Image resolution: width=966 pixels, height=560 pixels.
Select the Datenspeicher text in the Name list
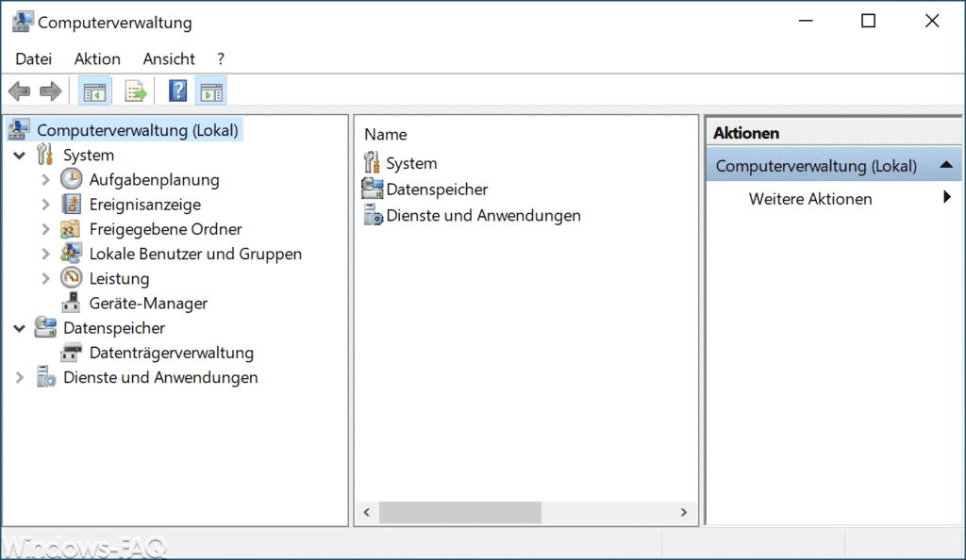coord(437,189)
